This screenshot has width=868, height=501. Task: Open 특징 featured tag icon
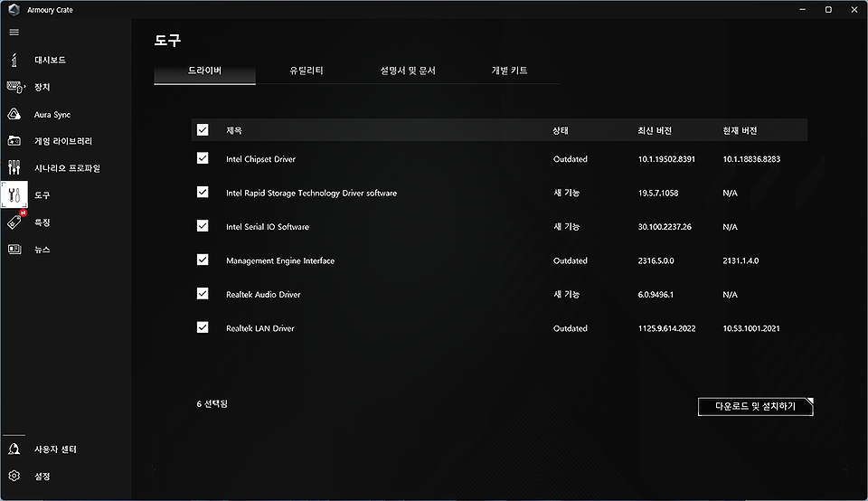click(x=14, y=222)
